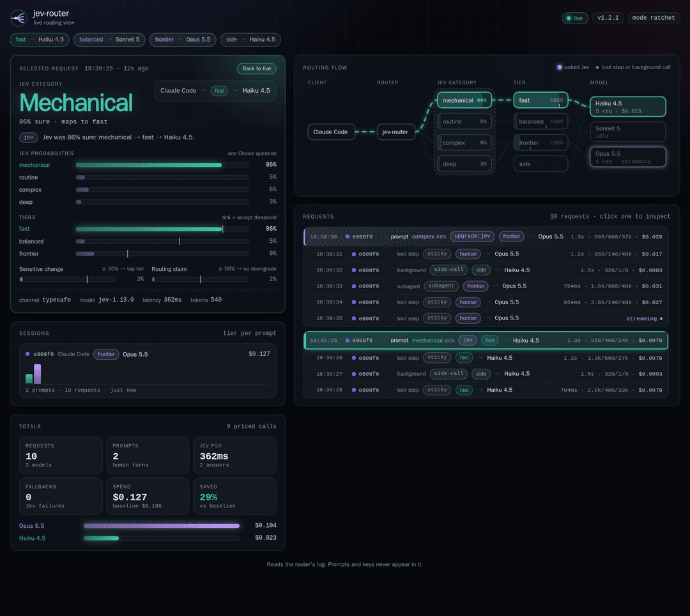Click the jev tag in the 18:39:25 row

pos(468,340)
